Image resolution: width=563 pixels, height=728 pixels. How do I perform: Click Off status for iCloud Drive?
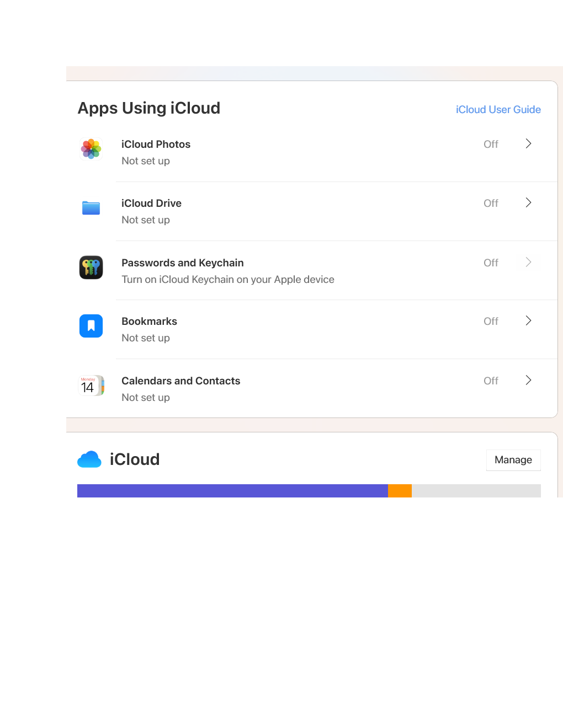pyautogui.click(x=491, y=203)
